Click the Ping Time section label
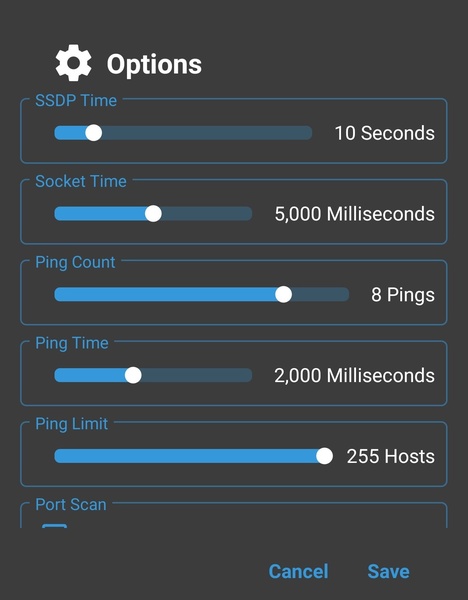Screen dimensions: 468x600 pos(72,343)
